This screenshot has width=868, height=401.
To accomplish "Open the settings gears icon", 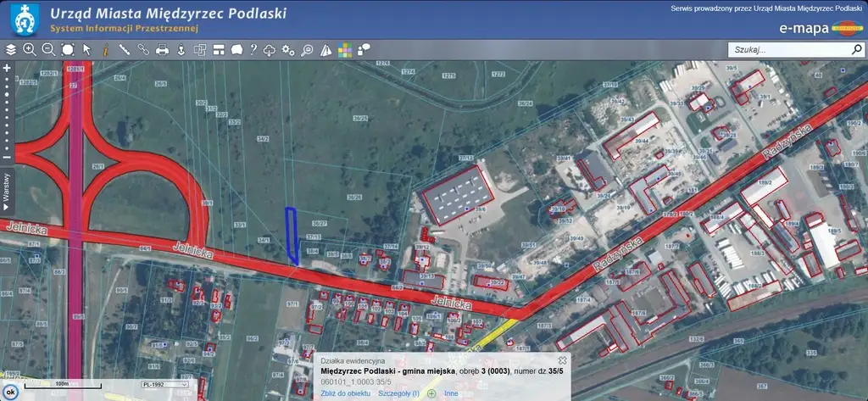I will (288, 50).
